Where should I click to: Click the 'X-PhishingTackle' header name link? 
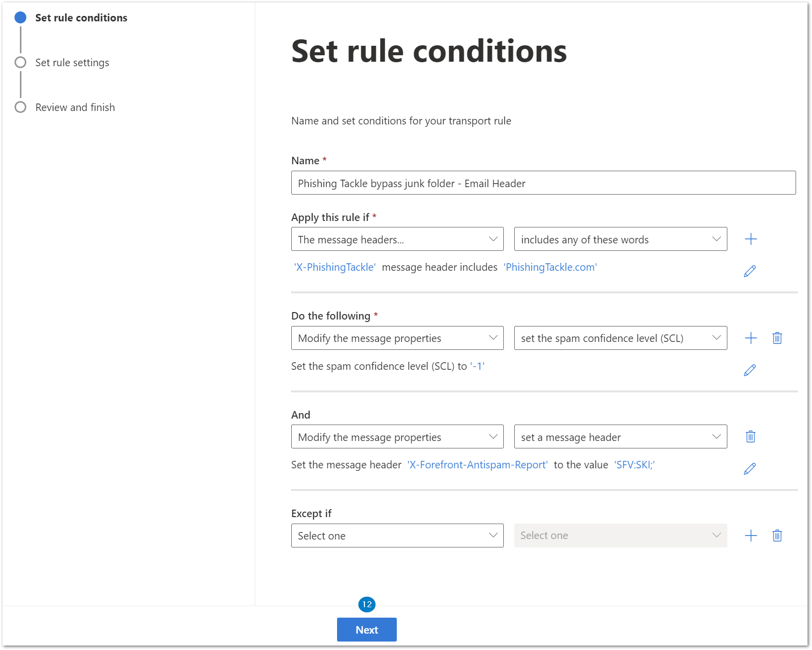pyautogui.click(x=335, y=267)
